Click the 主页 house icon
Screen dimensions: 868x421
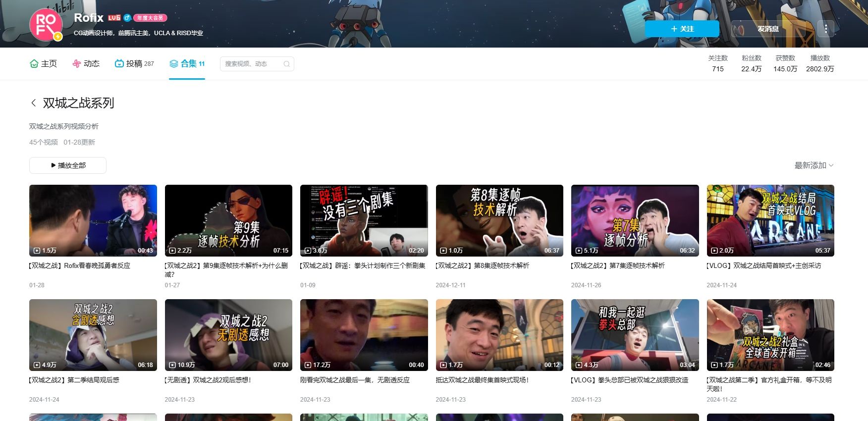point(34,63)
